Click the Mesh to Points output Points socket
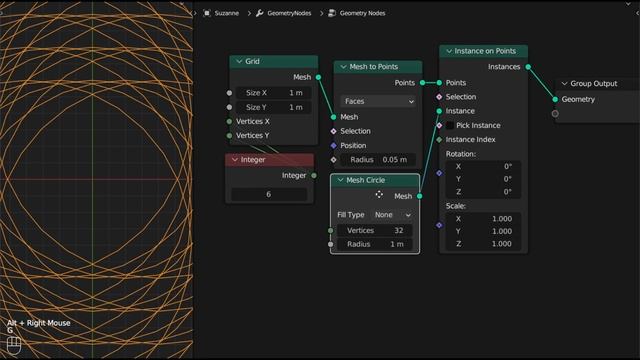The height and width of the screenshot is (360, 640). coord(422,83)
